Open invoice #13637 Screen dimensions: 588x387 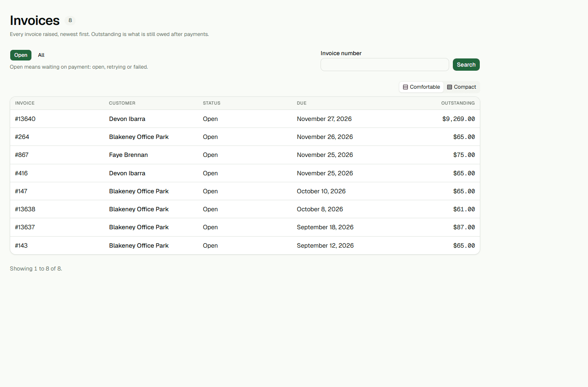pos(25,227)
